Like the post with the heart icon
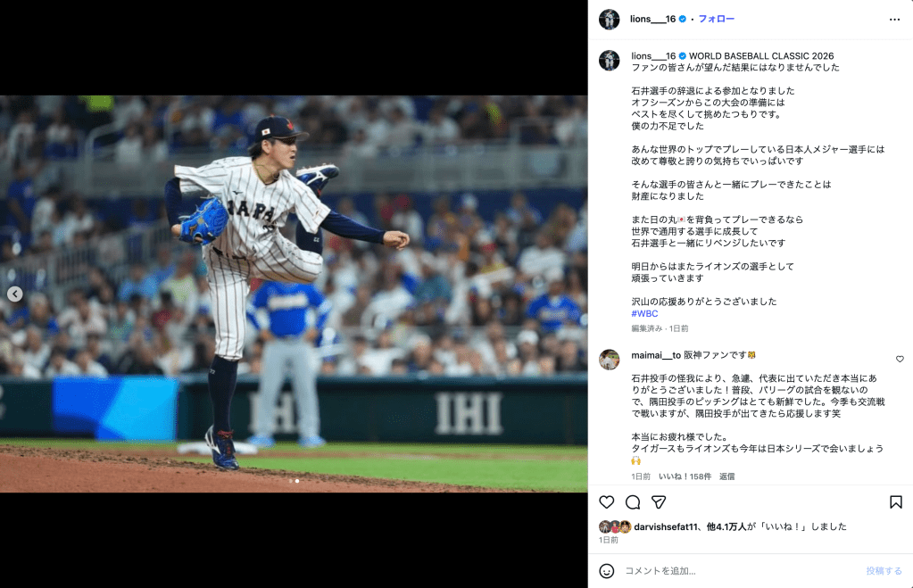 tap(607, 501)
